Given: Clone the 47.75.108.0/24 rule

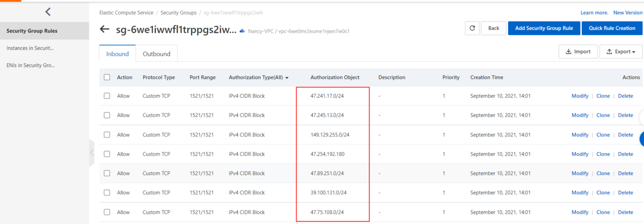Looking at the screenshot, I should [x=603, y=212].
